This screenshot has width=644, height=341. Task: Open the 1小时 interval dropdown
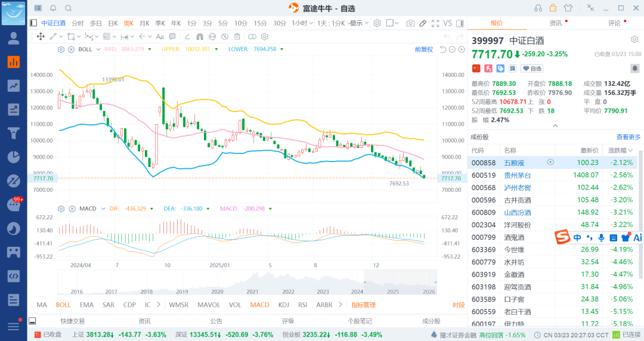coord(302,23)
